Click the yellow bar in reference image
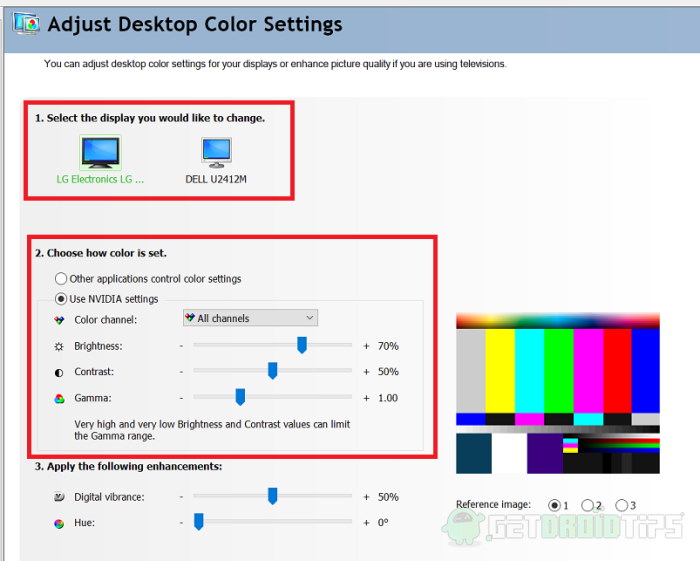This screenshot has width=700, height=561. 500,371
